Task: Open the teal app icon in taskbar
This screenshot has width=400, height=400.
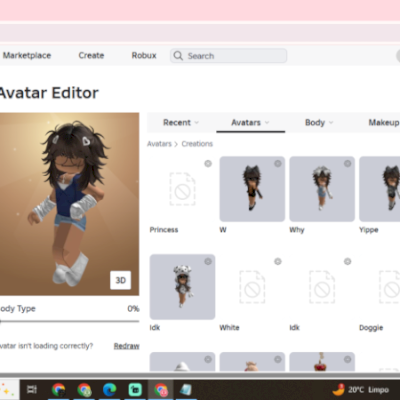Action: pyautogui.click(x=135, y=389)
